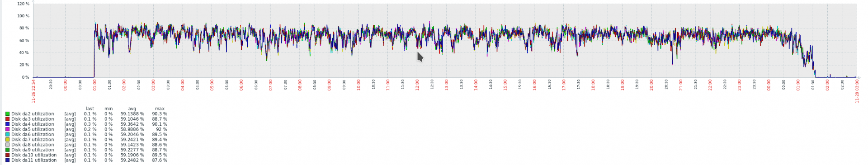The image size is (868, 165).
Task: Click the 'last' column header in legend
Action: point(90,109)
